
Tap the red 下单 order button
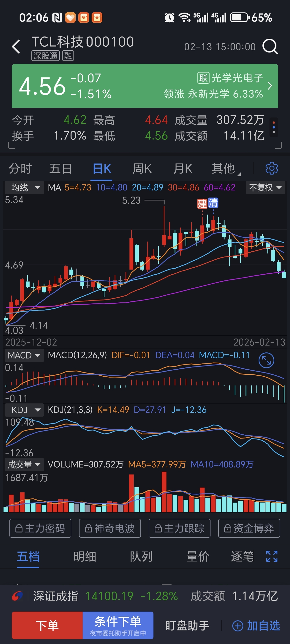(x=47, y=625)
